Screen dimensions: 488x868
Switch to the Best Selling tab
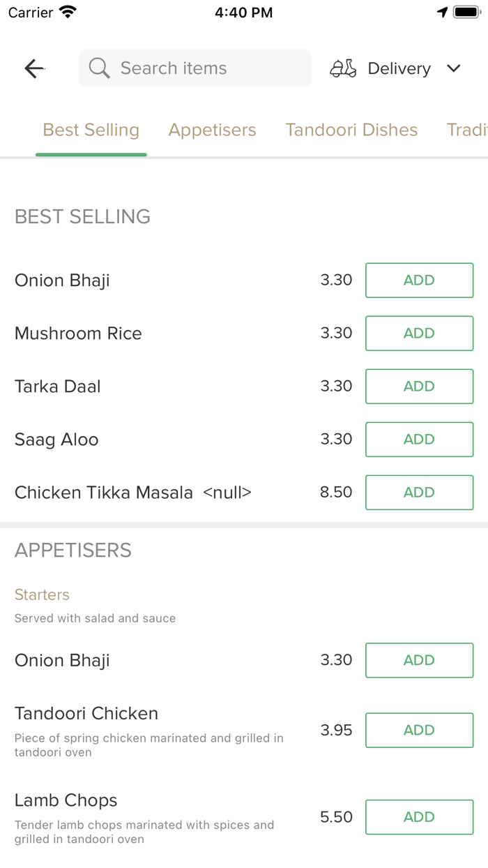(91, 130)
